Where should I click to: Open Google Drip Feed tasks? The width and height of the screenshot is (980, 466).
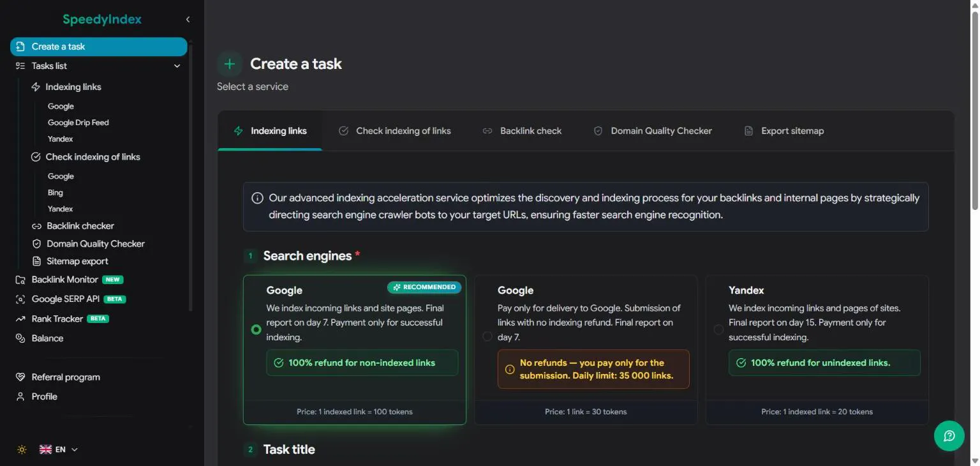coord(78,123)
